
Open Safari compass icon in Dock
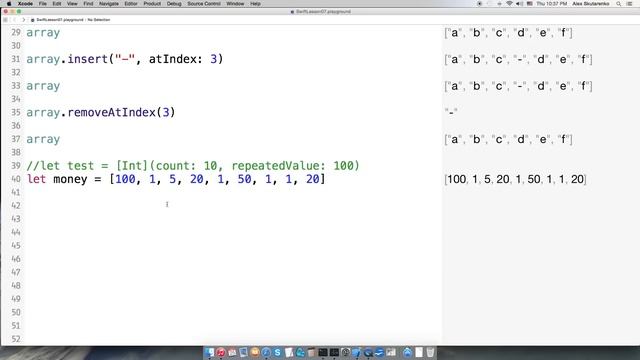pos(266,352)
